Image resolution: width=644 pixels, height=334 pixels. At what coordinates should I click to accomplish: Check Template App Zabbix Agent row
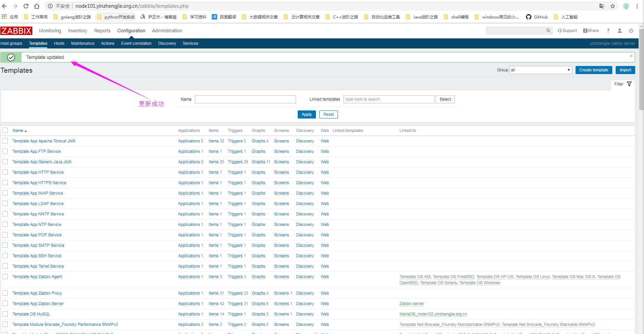[x=5, y=276]
